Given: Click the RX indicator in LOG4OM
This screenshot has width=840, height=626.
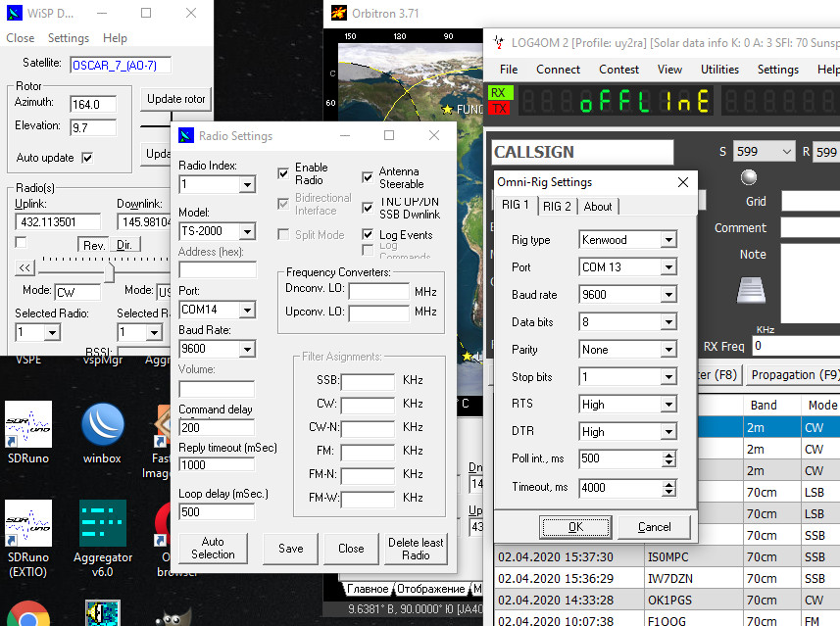Looking at the screenshot, I should [x=500, y=93].
